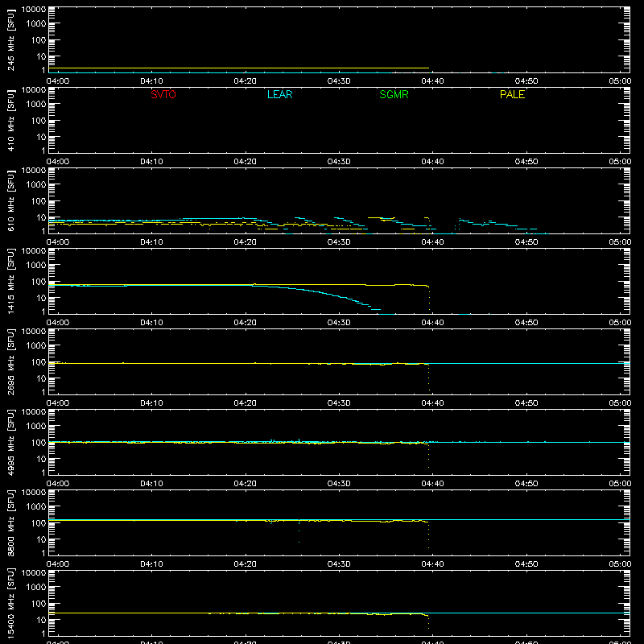Select the 245 MHz [SFU] axis title
Screen dimensions: 644x644
coord(11,39)
